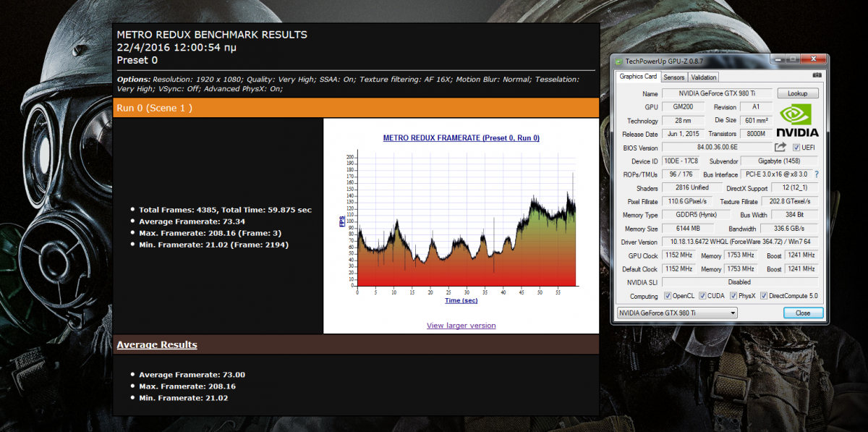Image resolution: width=868 pixels, height=432 pixels.
Task: Click the Pixel Fillrate field 110.6 GPixel/s
Action: [688, 202]
